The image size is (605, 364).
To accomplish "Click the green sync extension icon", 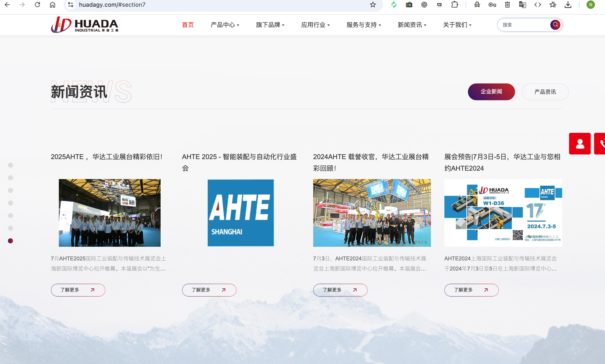I will (x=394, y=5).
